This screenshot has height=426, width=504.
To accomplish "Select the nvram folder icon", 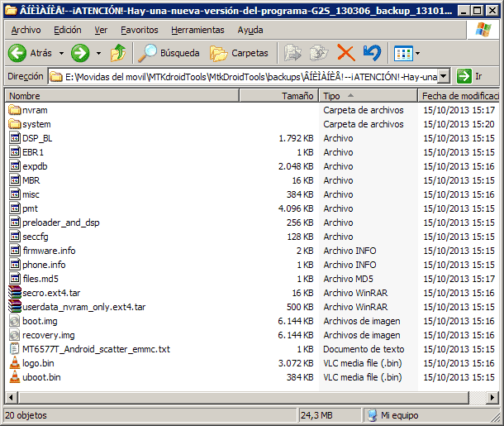I will [x=15, y=110].
